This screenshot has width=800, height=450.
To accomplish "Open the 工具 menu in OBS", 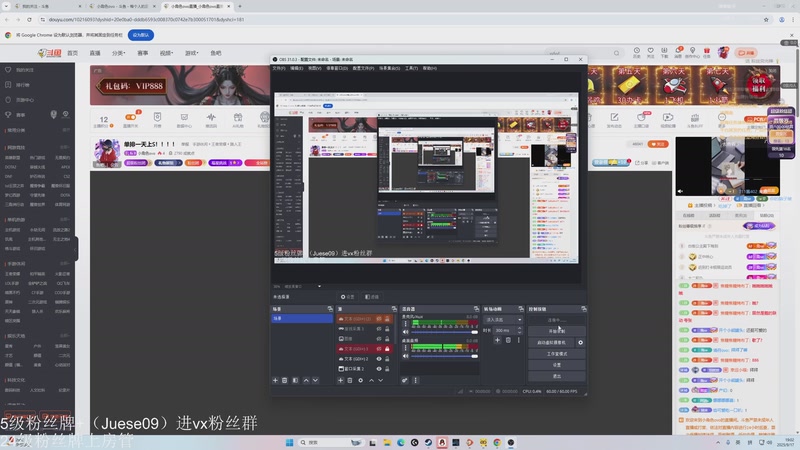I will [412, 68].
